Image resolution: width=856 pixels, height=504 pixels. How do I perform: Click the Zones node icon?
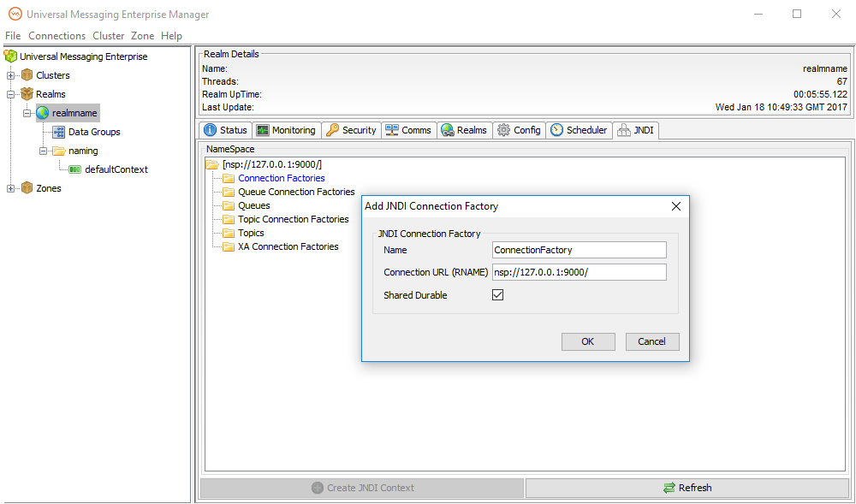coord(27,188)
